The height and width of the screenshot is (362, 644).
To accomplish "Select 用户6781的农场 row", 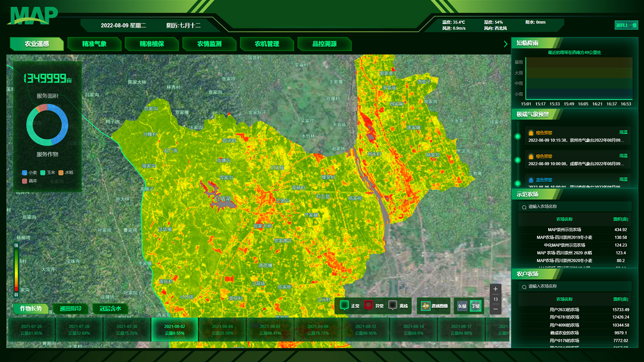I will 575,317.
